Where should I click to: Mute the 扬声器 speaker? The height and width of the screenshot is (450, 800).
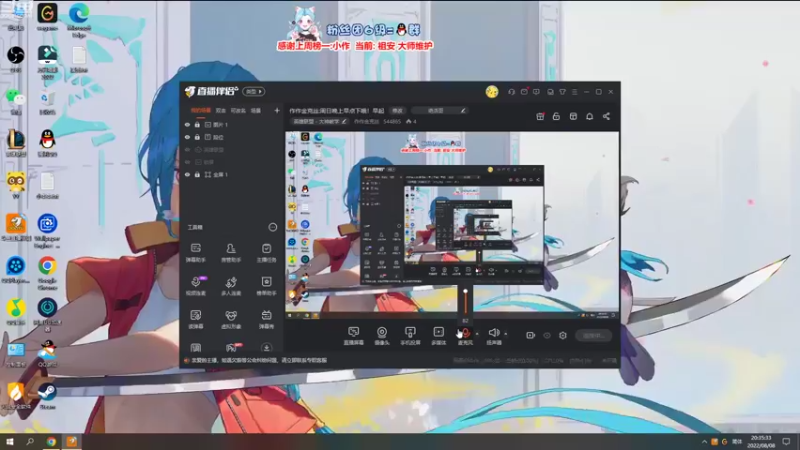pyautogui.click(x=494, y=336)
